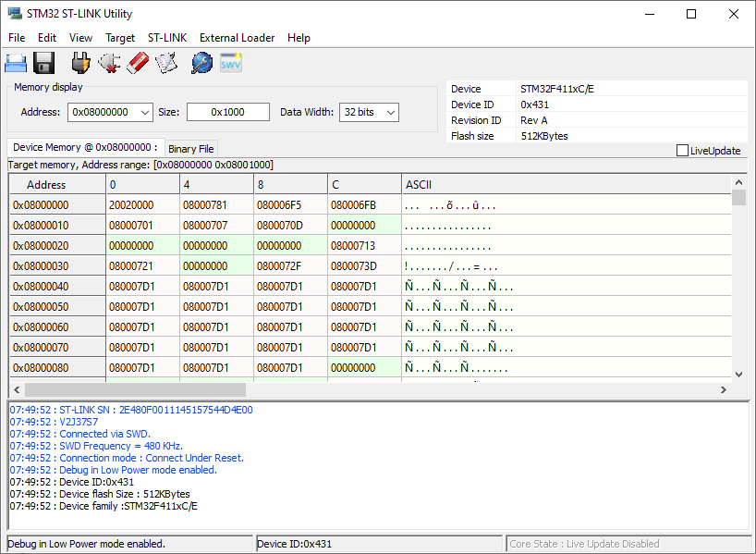
Task: Connect to target using the plug icon
Action: 80,63
